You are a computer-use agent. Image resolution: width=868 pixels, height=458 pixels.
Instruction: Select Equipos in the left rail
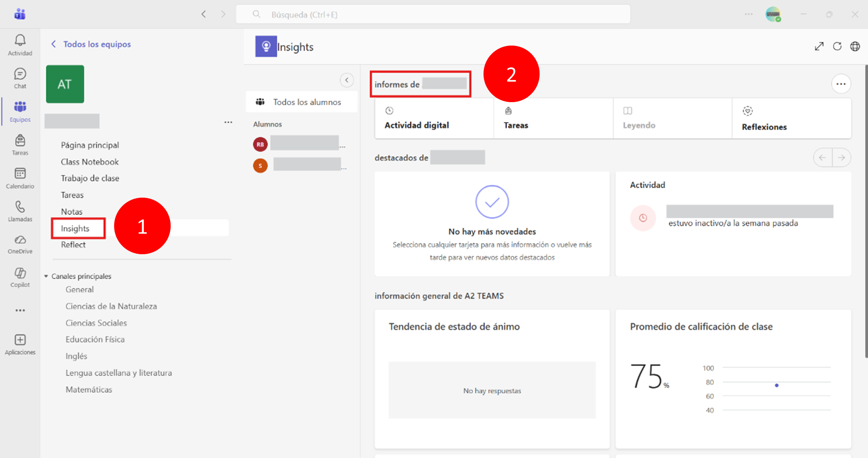[20, 111]
